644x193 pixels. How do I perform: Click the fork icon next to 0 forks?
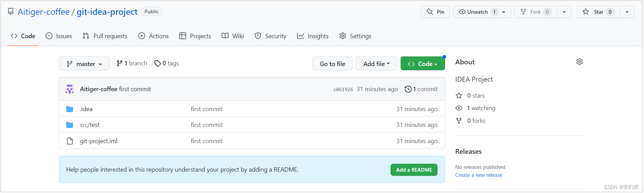[x=459, y=121]
